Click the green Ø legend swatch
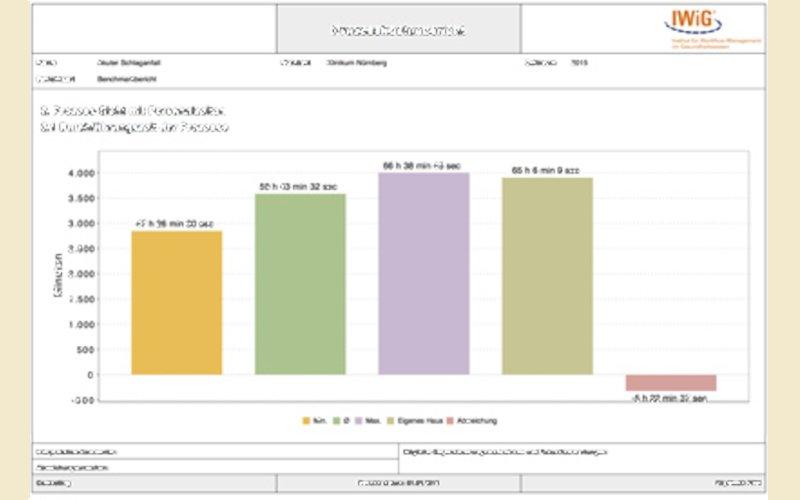The height and width of the screenshot is (500, 800). pyautogui.click(x=337, y=421)
